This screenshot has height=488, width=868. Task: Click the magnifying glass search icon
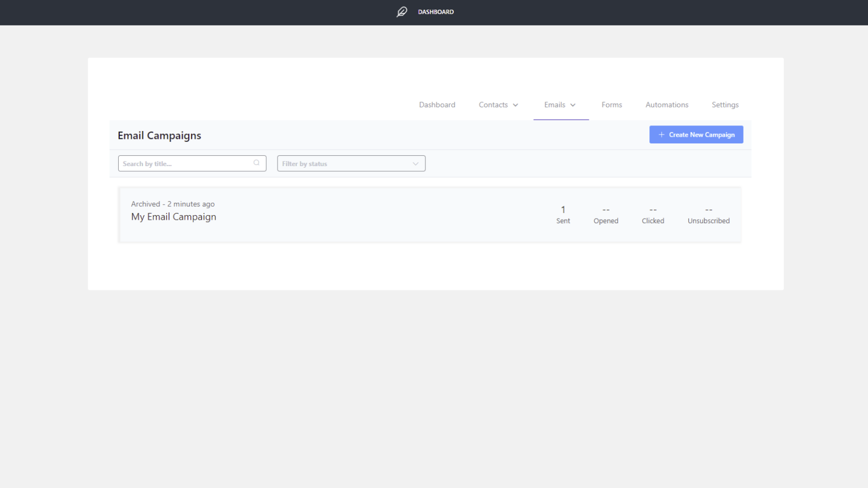pos(257,163)
